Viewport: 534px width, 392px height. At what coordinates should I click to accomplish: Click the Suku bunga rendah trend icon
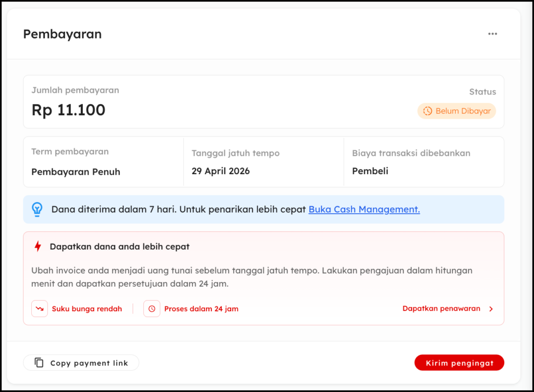[40, 309]
